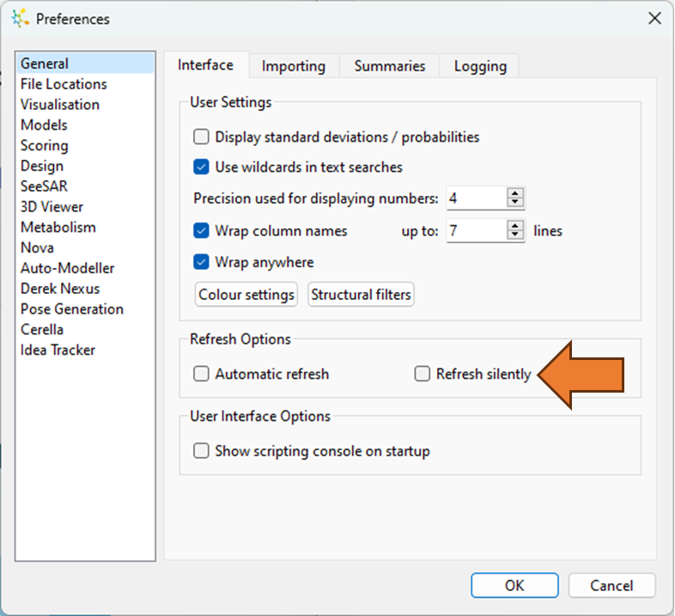Open Structural filters dialog
Image resolution: width=675 pixels, height=616 pixels.
coord(361,295)
